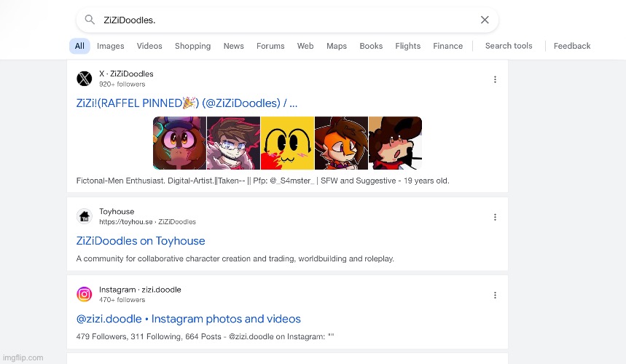The width and height of the screenshot is (626, 364).
Task: Open the purple-eared owl character thumbnail
Action: (x=180, y=143)
